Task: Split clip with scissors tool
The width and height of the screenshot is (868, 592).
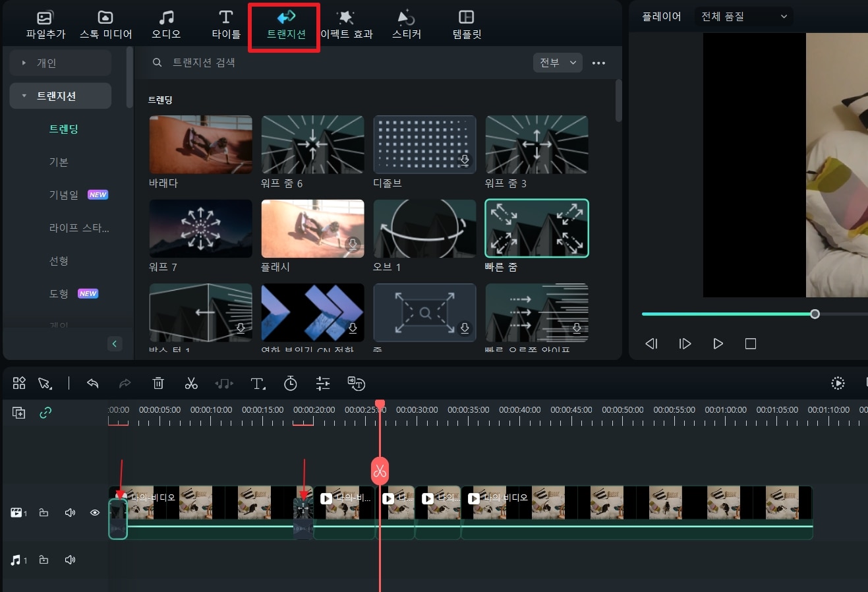Action: click(191, 383)
